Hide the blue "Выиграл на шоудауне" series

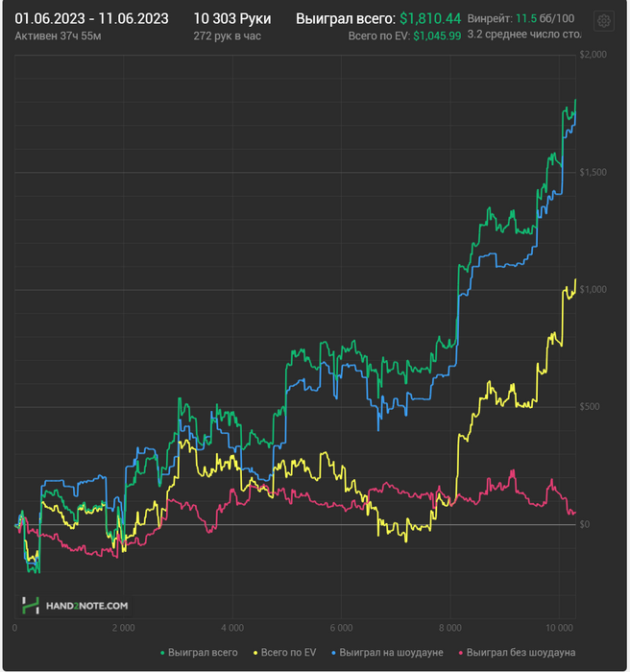tap(390, 654)
